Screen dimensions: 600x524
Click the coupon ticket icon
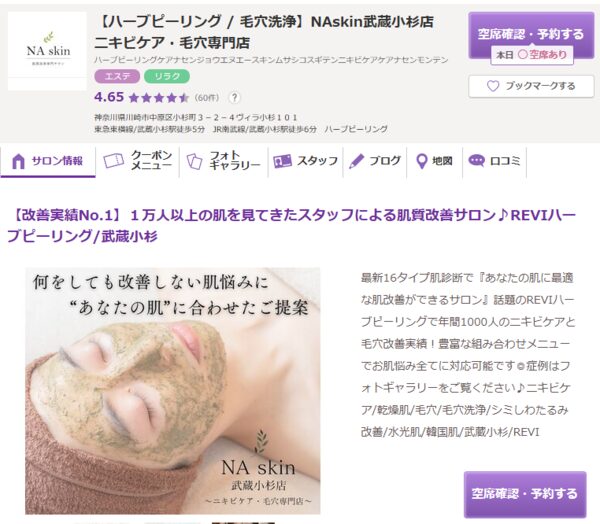click(114, 160)
